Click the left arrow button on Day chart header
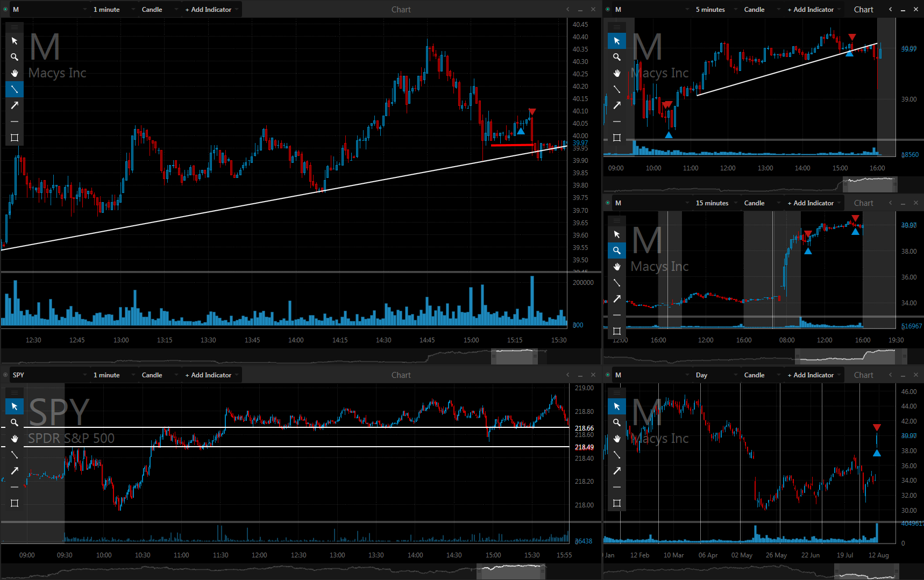The height and width of the screenshot is (580, 924). [x=891, y=375]
